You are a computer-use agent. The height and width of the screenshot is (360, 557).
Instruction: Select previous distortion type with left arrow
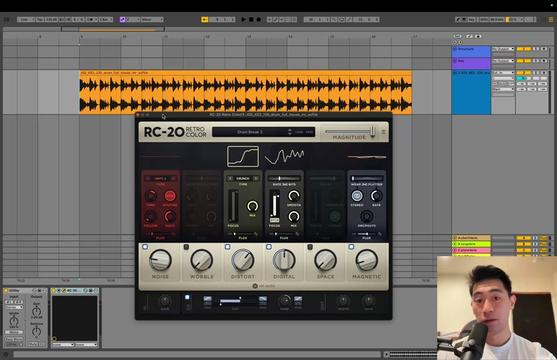(230, 178)
